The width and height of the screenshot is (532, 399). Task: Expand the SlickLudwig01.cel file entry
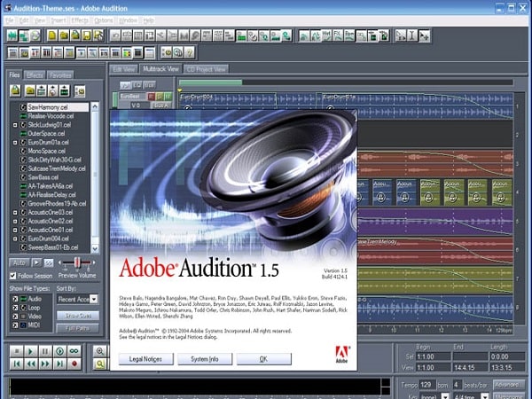point(15,125)
